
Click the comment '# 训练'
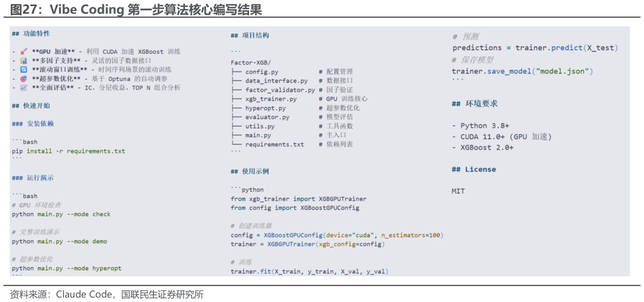[242, 262]
